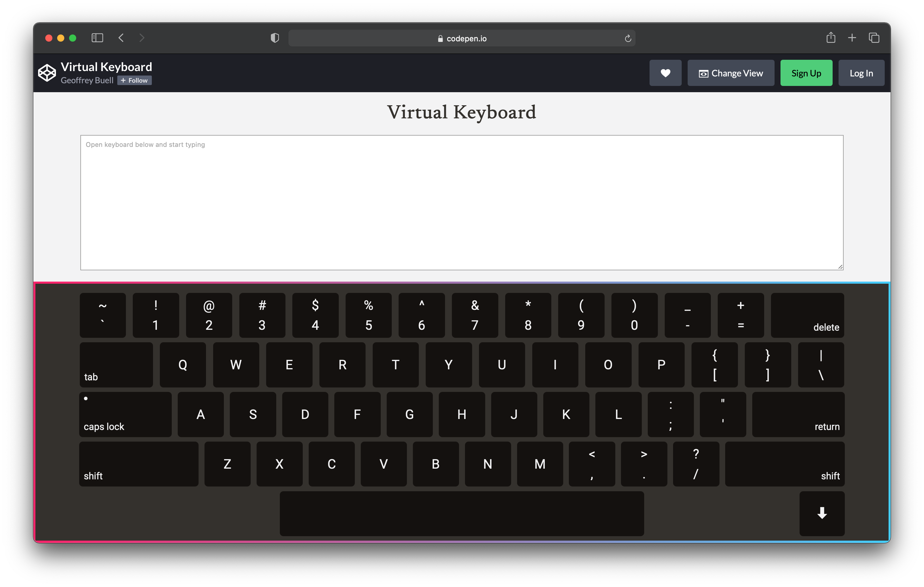Click the privacy shield icon
The width and height of the screenshot is (924, 587).
(275, 37)
